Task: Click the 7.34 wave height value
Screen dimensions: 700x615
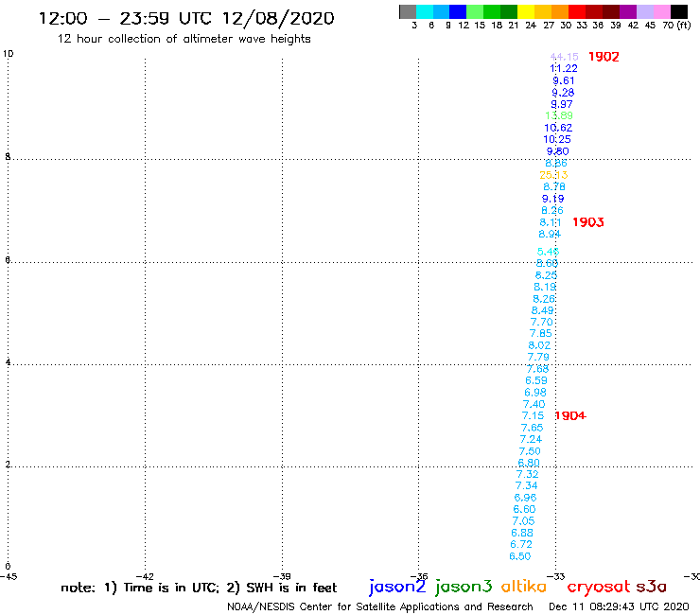Action: tap(527, 486)
